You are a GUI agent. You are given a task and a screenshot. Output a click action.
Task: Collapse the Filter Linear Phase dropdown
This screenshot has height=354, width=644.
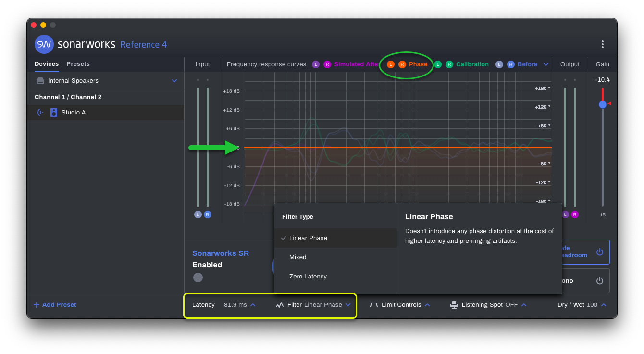348,305
